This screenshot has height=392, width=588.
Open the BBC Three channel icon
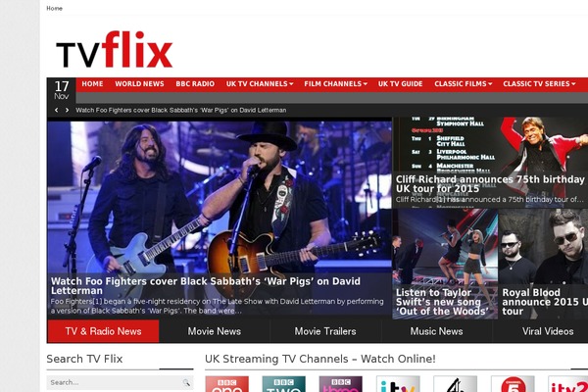(x=341, y=384)
